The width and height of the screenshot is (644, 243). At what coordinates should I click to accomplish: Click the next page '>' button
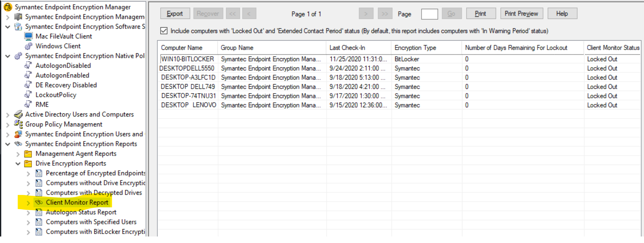coord(366,13)
